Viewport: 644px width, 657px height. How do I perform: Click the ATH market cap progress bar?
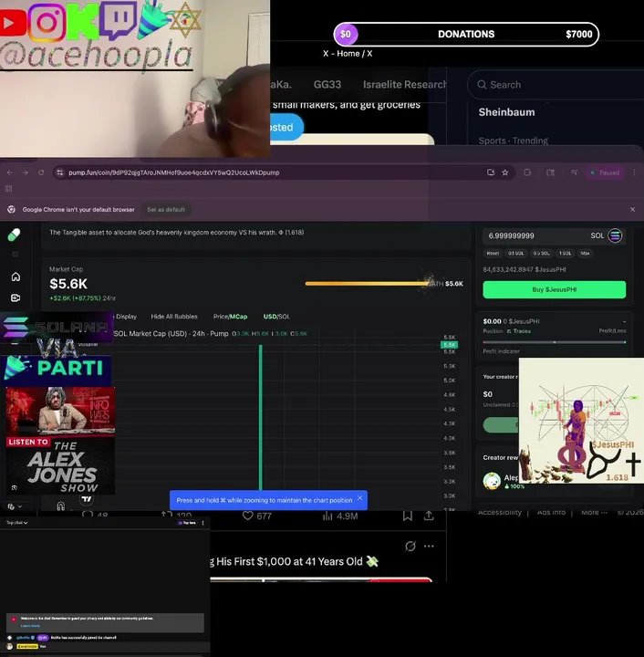tap(368, 284)
